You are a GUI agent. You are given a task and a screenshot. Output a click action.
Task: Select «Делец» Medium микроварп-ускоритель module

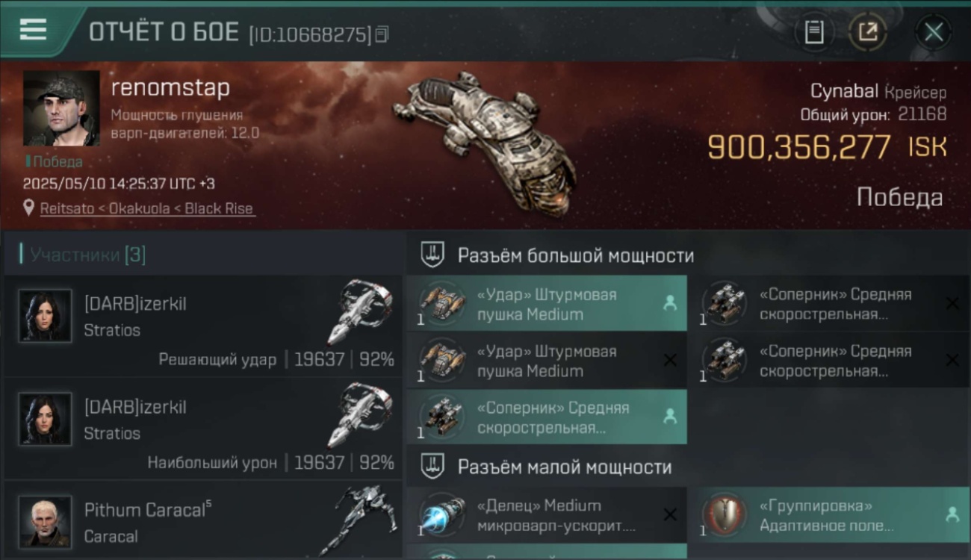(x=547, y=515)
